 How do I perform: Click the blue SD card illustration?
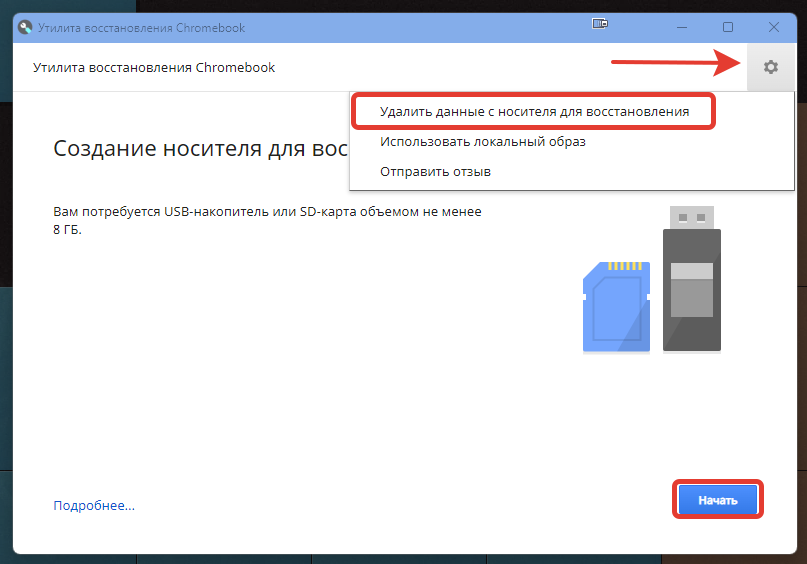click(x=616, y=307)
